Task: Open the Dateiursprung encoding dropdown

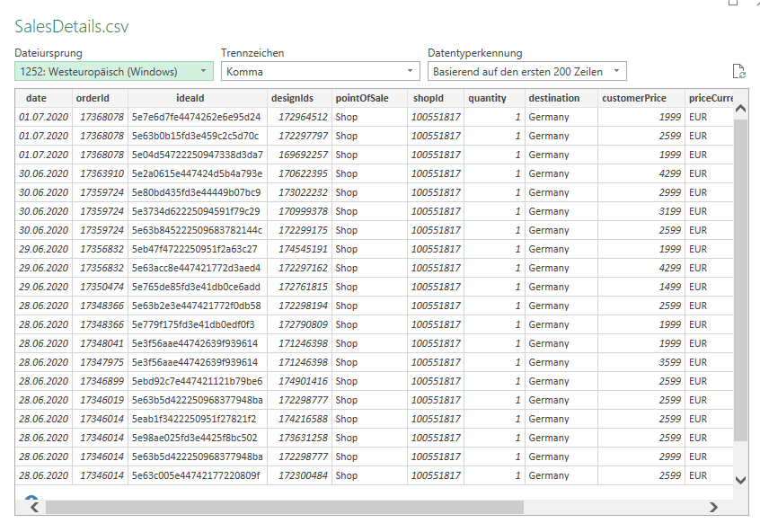Action: tap(114, 71)
